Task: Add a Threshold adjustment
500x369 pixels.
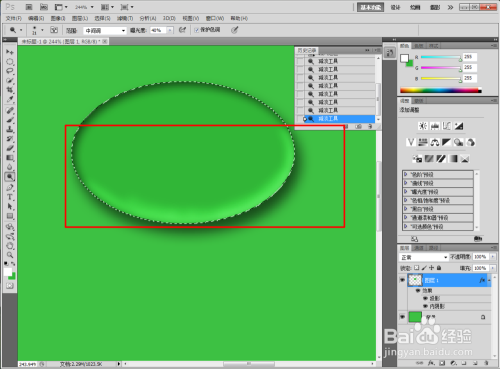Action: click(x=441, y=159)
